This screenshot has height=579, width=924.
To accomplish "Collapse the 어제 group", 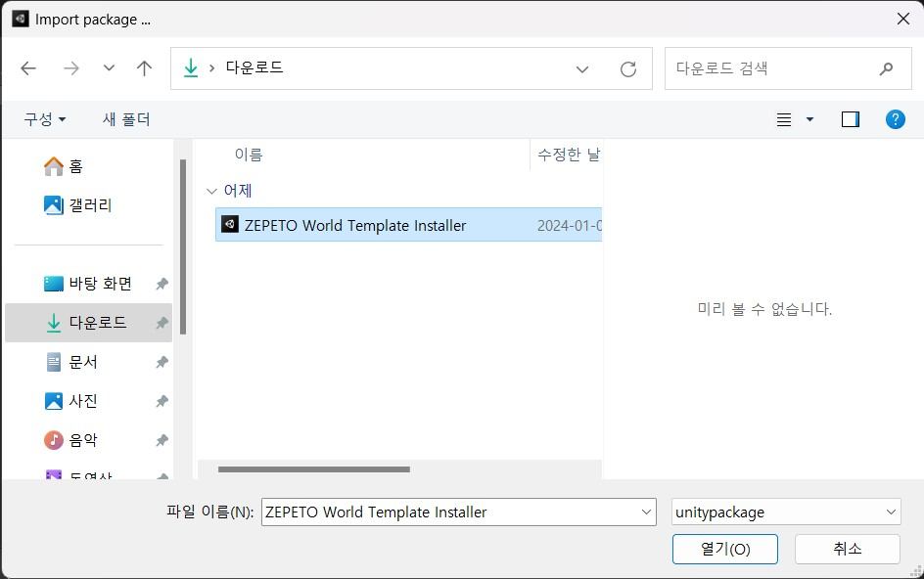I will tap(211, 191).
